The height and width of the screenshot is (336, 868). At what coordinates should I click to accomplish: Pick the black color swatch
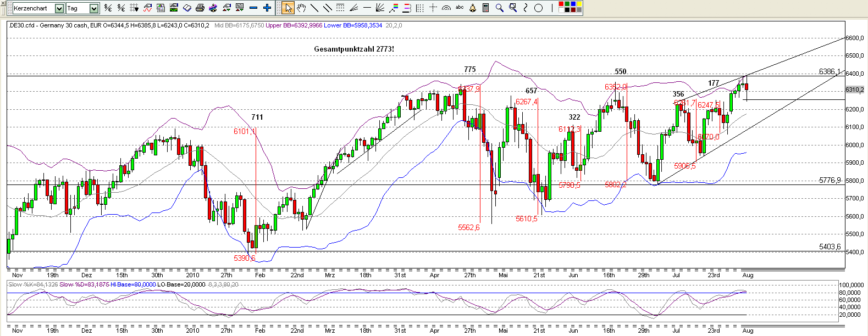(567, 10)
